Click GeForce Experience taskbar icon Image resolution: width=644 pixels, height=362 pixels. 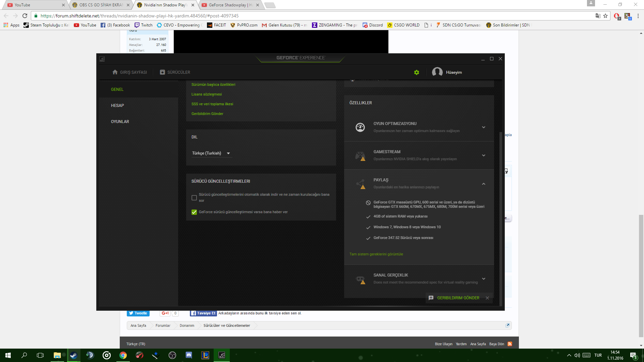(222, 355)
